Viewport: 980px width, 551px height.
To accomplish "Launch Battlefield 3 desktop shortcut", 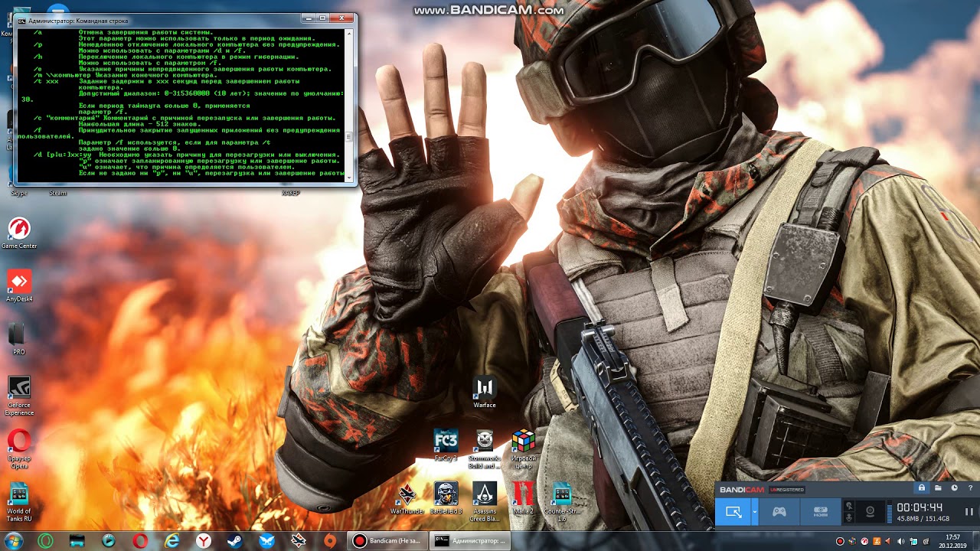I will coord(446,498).
